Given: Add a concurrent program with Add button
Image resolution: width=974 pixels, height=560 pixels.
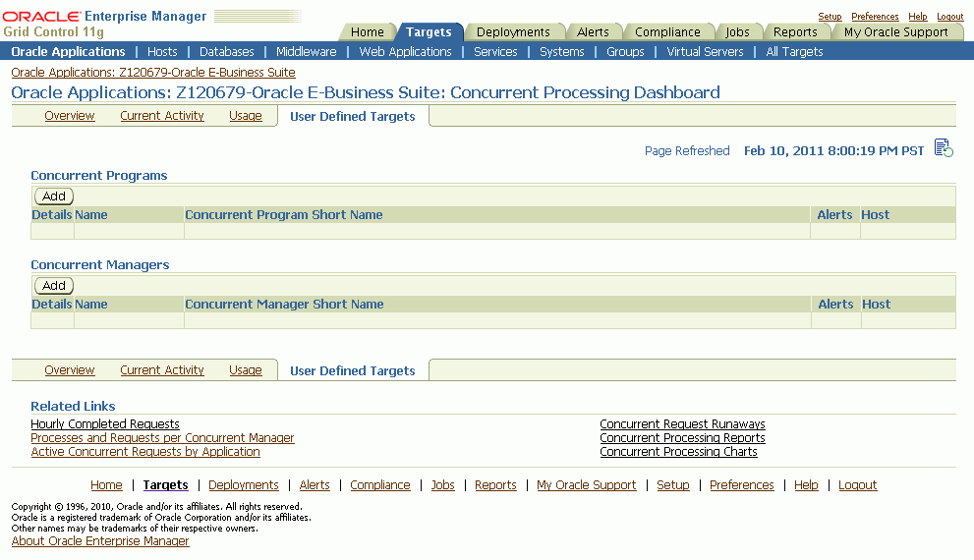Looking at the screenshot, I should [x=54, y=196].
